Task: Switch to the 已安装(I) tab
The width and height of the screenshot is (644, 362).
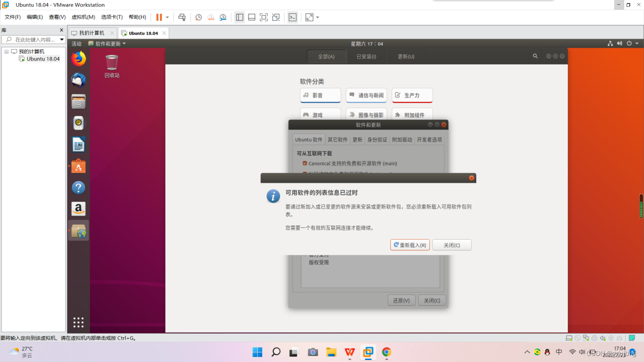Action: (366, 56)
